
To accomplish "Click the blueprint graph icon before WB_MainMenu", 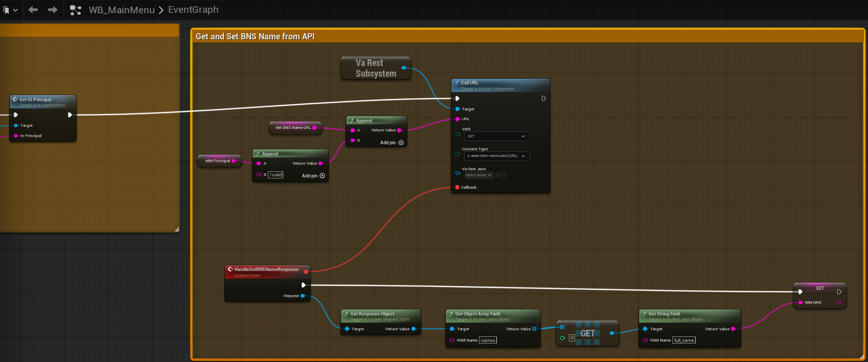I will coord(76,10).
